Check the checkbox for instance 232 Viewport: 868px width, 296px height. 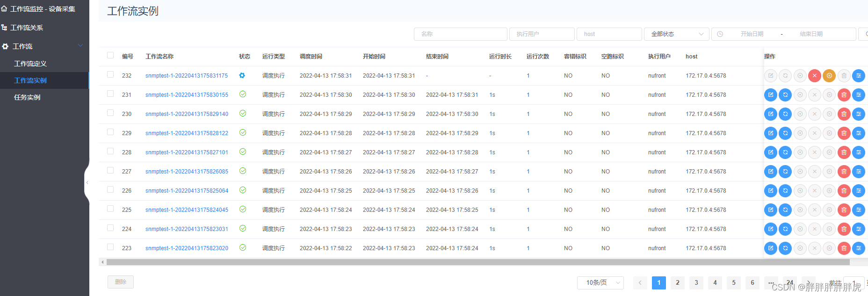coord(110,74)
